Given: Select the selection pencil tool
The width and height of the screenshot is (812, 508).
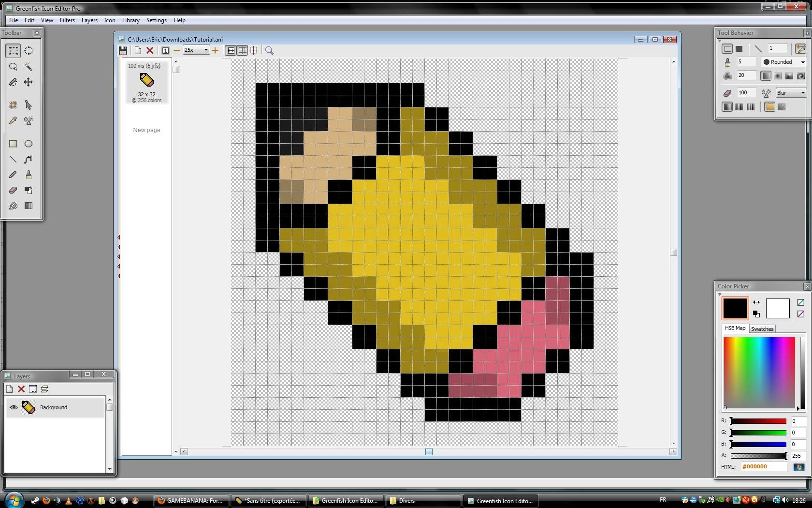Looking at the screenshot, I should [x=13, y=82].
